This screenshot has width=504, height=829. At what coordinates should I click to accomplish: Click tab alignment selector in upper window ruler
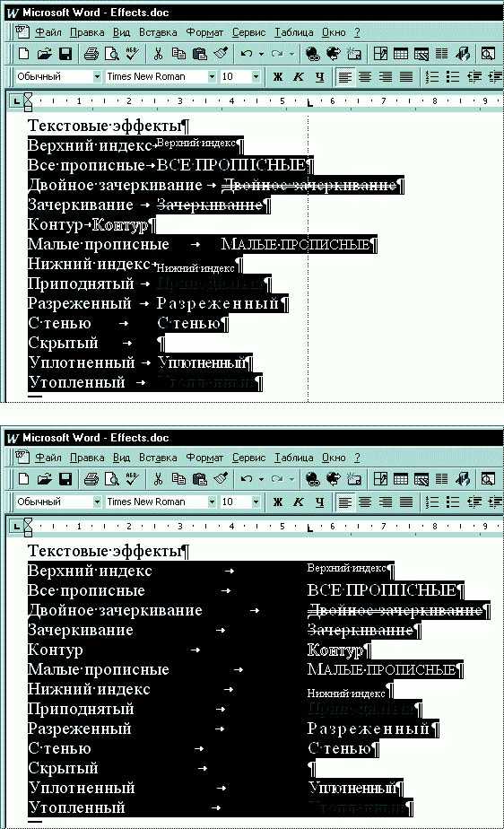point(15,100)
